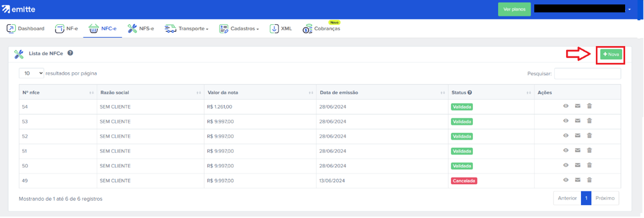This screenshot has height=218, width=644.
Task: Click the Ver planos button
Action: [x=514, y=9]
